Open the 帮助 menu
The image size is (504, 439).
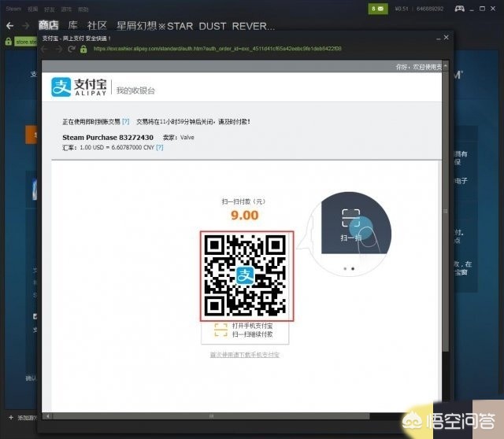(x=83, y=9)
